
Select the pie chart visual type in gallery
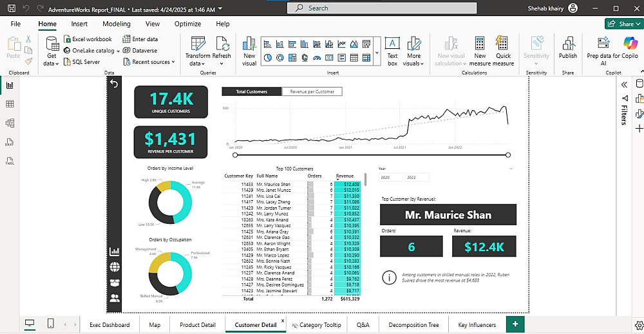(x=267, y=58)
